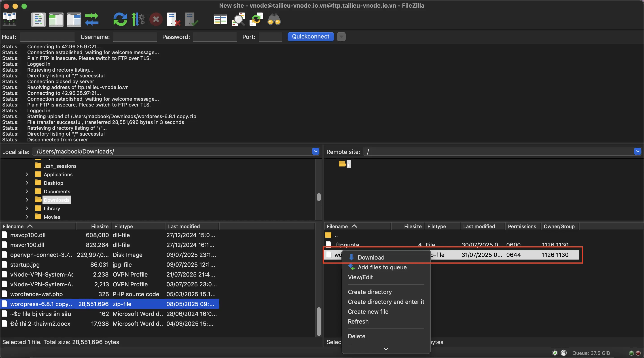Image resolution: width=644 pixels, height=358 pixels.
Task: Open the parent '..' remote folder
Action: click(451, 235)
